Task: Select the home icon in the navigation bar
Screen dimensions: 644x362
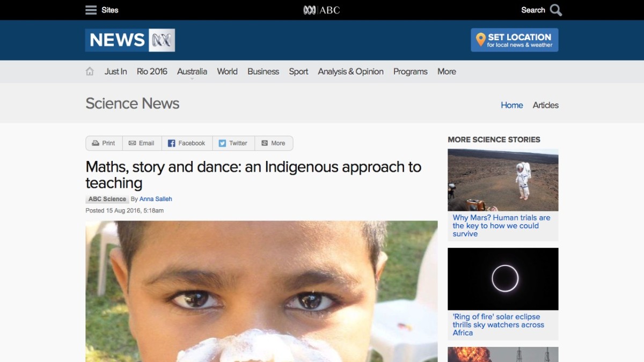Action: [89, 71]
